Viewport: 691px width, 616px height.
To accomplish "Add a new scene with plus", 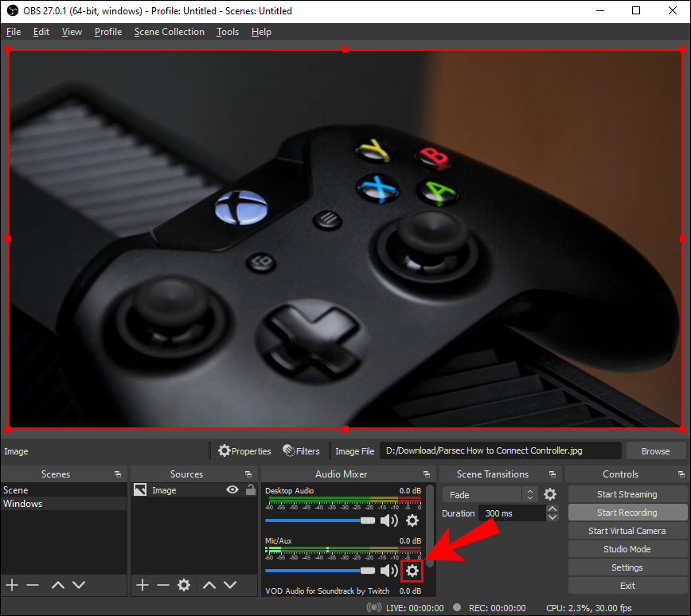I will [12, 585].
